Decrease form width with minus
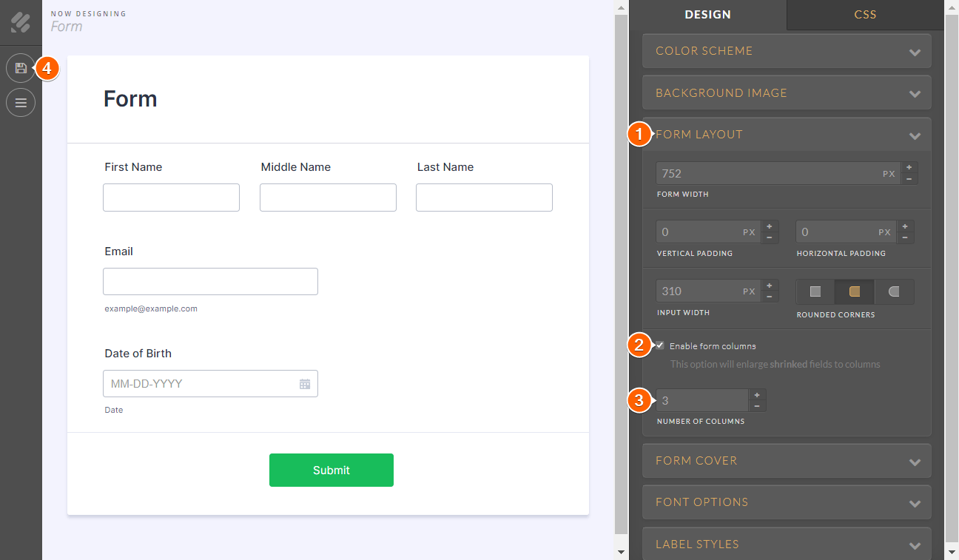Image resolution: width=959 pixels, height=560 pixels. point(909,179)
